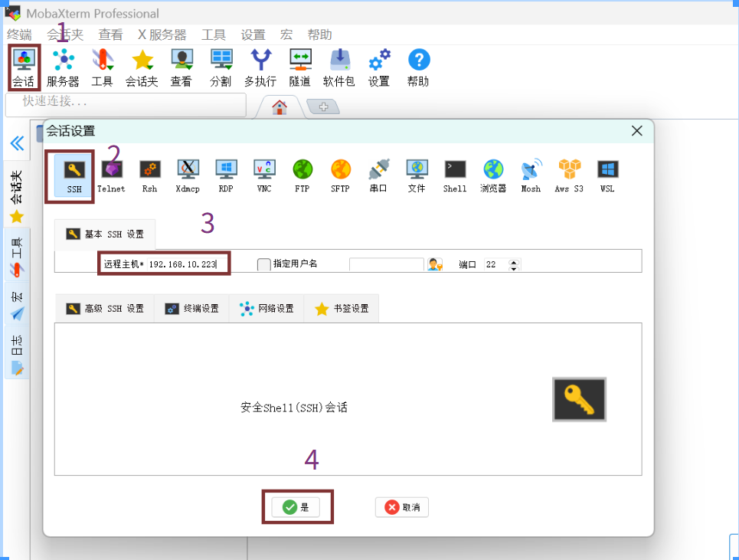This screenshot has height=560, width=739.
Task: Select the 分割 (Split) toolbar icon
Action: pos(221,67)
